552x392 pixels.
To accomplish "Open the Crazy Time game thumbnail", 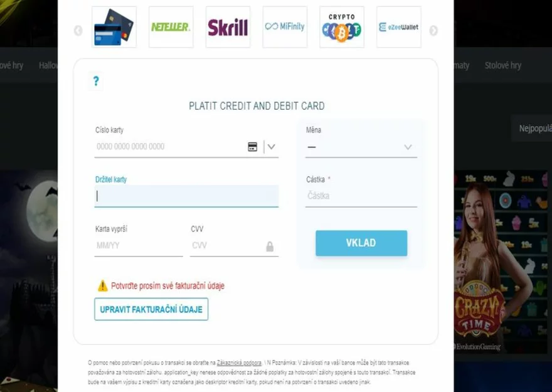I will (x=502, y=262).
